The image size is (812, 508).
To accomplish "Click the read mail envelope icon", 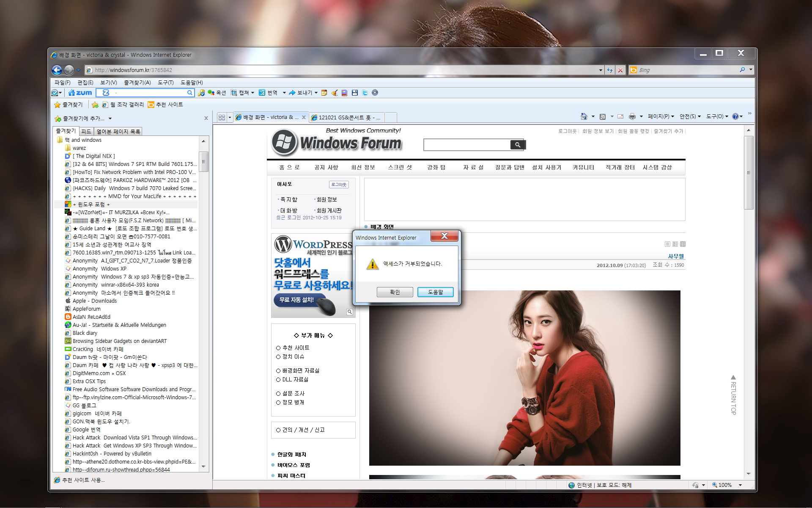I will [620, 116].
